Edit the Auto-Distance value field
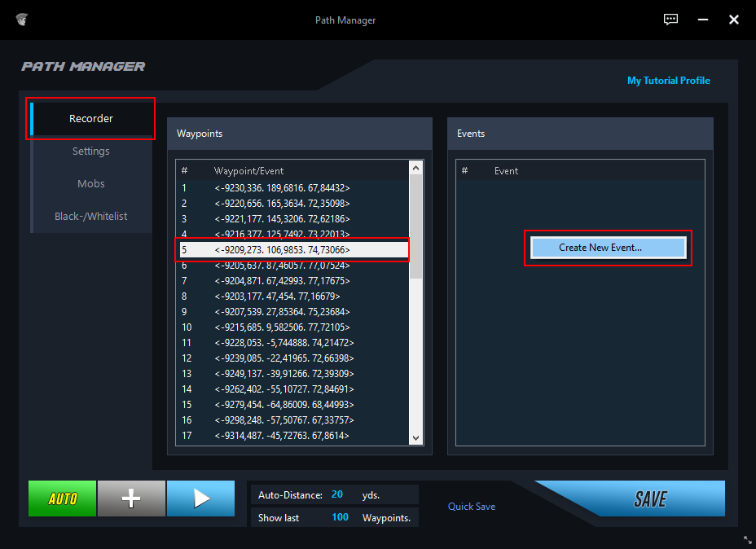Image resolution: width=756 pixels, height=549 pixels. [336, 494]
